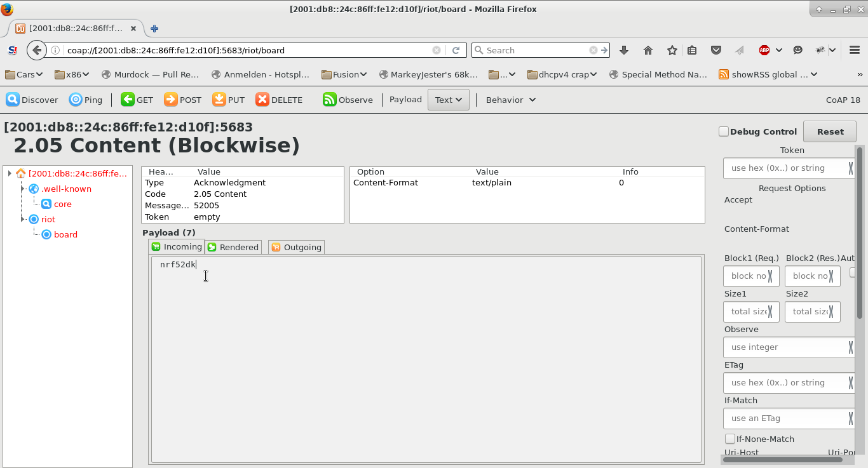The width and height of the screenshot is (868, 468).
Task: Open chat bubble toolbar icon
Action: tap(798, 50)
